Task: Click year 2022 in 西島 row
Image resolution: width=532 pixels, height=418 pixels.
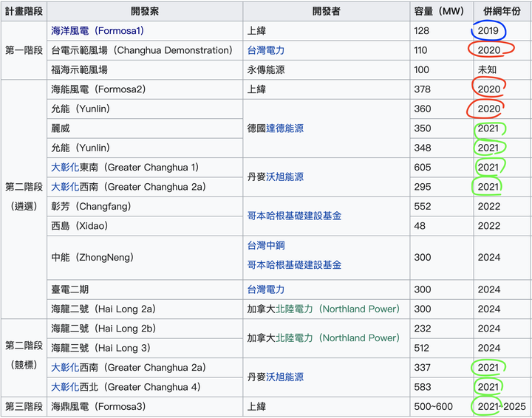Action: 489,226
